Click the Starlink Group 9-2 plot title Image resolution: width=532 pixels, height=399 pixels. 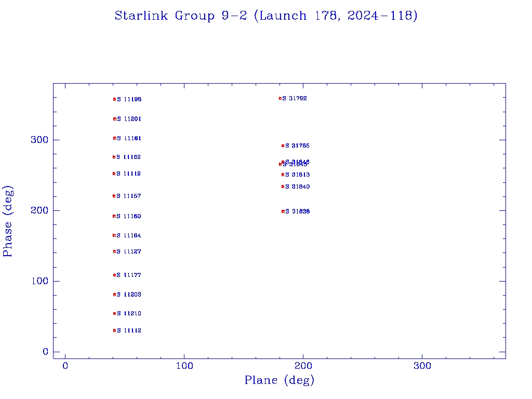click(266, 16)
